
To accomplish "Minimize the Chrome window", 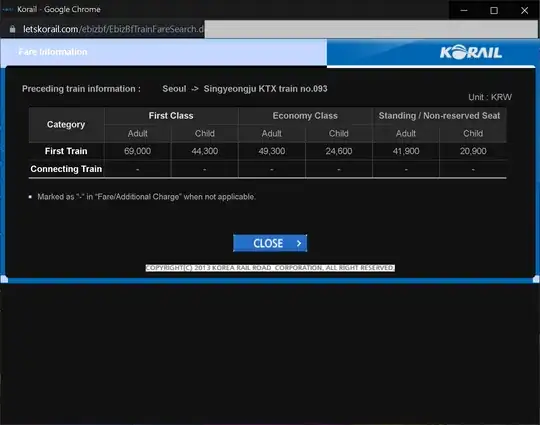I will click(464, 10).
